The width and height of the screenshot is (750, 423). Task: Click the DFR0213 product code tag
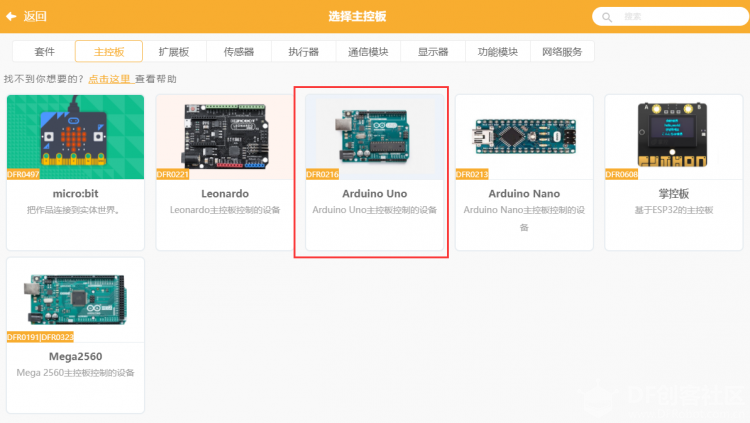point(472,174)
